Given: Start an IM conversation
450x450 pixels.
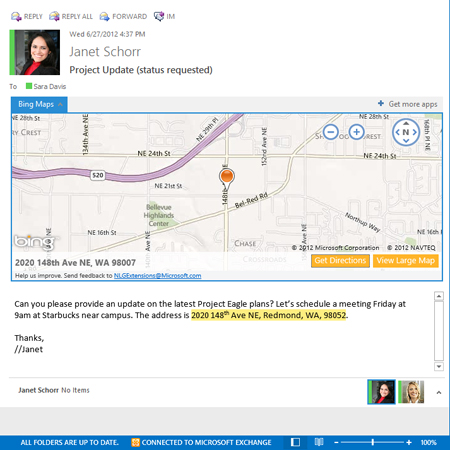Looking at the screenshot, I should (164, 16).
